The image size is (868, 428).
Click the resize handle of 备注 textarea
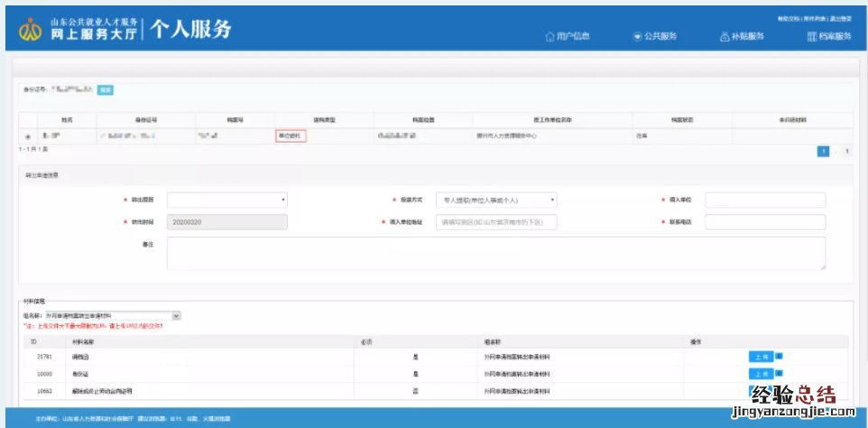[x=821, y=266]
